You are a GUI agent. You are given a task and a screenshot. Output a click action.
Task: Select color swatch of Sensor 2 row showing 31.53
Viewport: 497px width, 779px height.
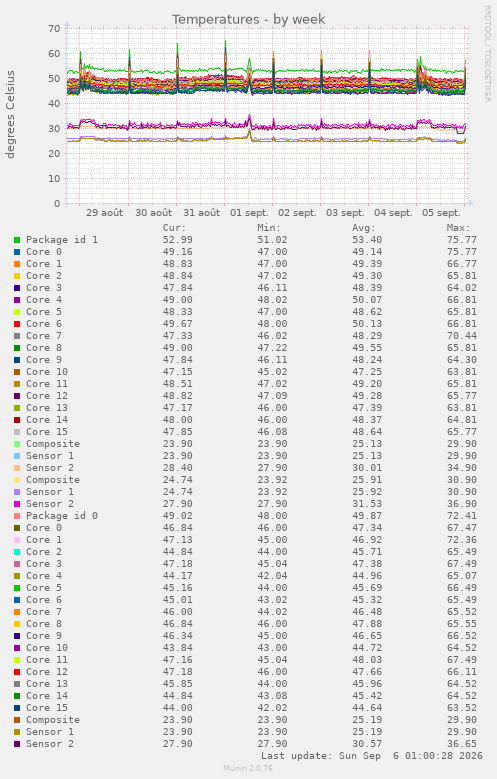click(17, 504)
